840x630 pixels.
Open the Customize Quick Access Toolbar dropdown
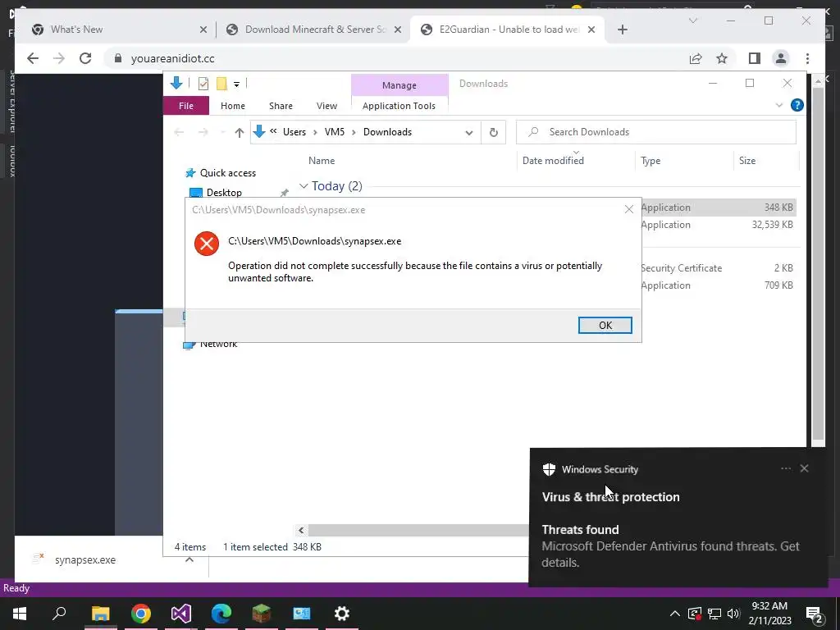(236, 84)
